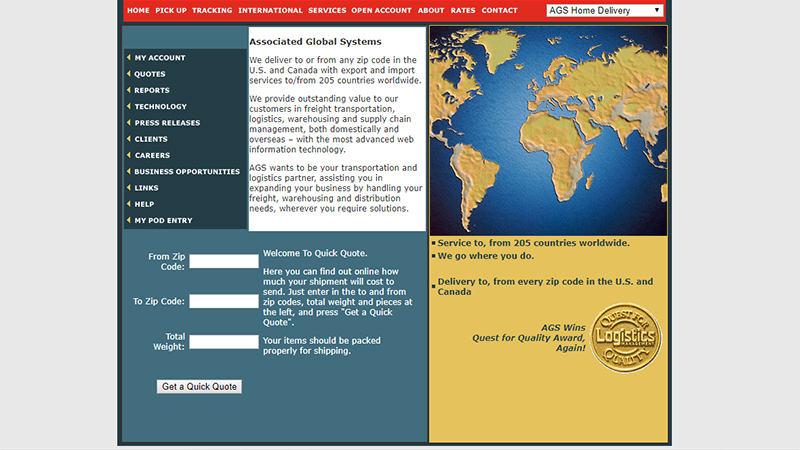Focus the To Zip Code field
This screenshot has width=800, height=450.
coord(224,301)
